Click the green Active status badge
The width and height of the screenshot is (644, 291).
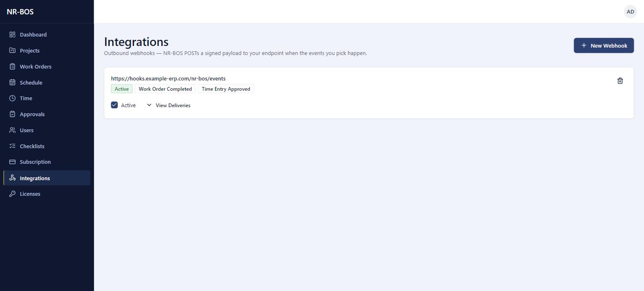coord(122,89)
